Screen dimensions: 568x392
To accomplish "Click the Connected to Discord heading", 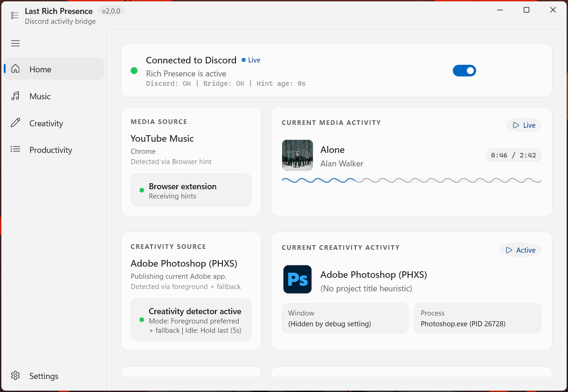I will (191, 60).
